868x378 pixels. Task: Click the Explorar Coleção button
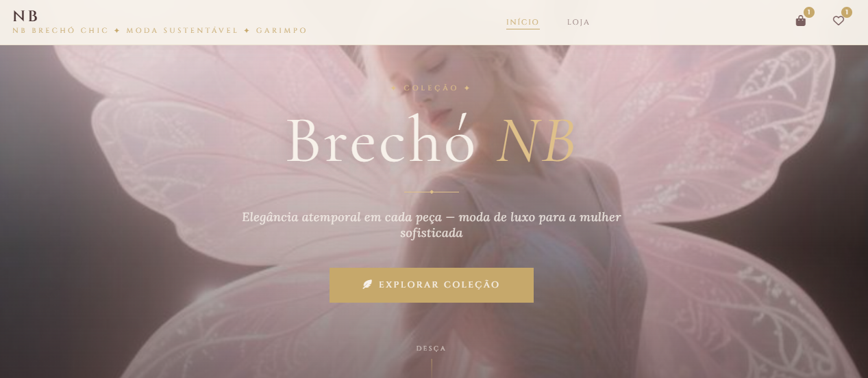[x=432, y=285]
